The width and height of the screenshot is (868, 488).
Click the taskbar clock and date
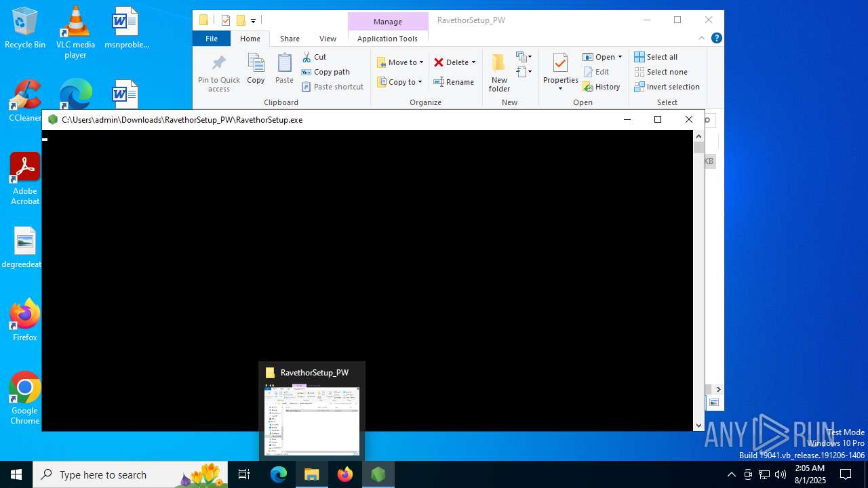(810, 474)
